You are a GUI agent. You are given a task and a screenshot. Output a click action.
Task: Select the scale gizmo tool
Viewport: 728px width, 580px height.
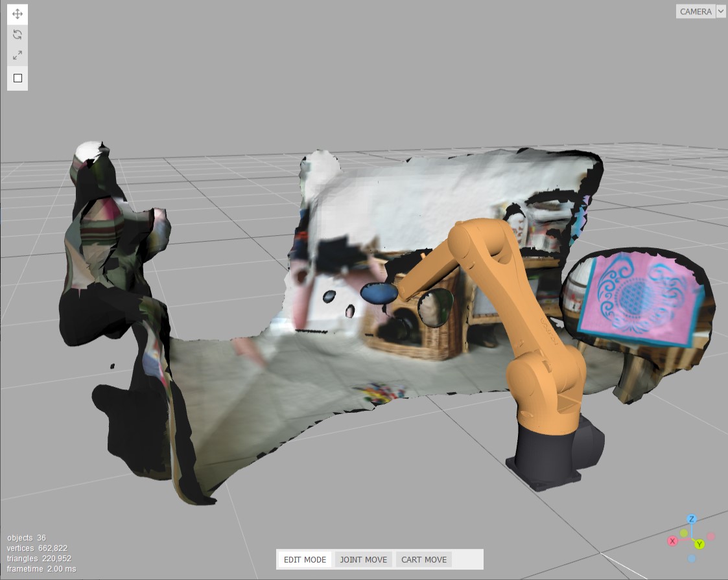[18, 56]
